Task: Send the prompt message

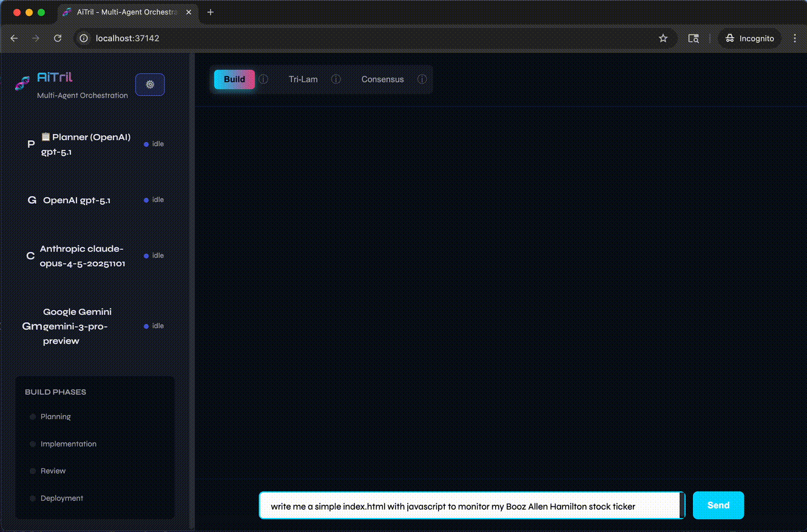Action: (x=718, y=505)
